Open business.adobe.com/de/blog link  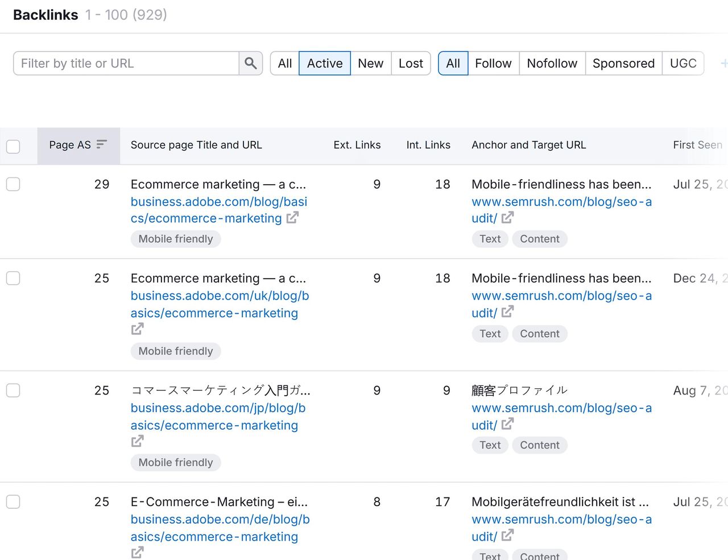point(220,528)
